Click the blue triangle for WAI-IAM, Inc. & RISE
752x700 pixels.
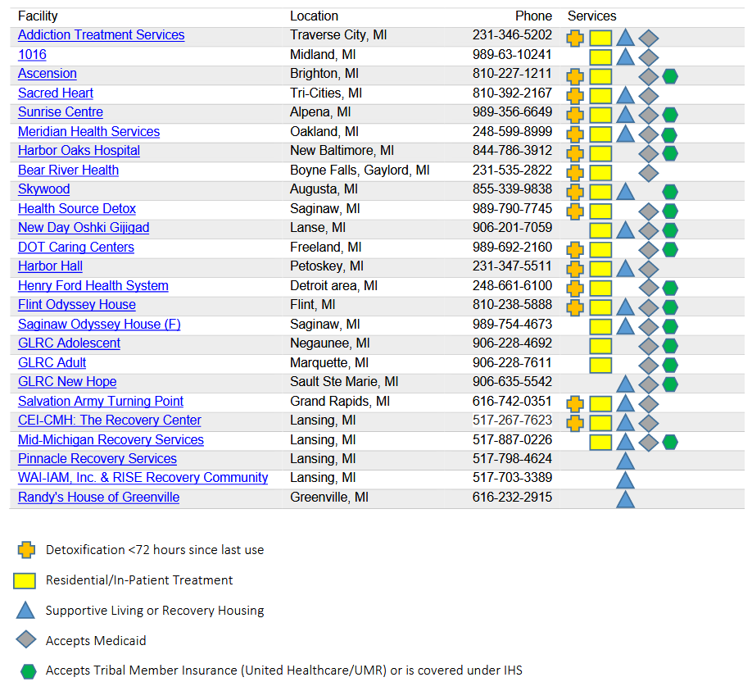625,481
